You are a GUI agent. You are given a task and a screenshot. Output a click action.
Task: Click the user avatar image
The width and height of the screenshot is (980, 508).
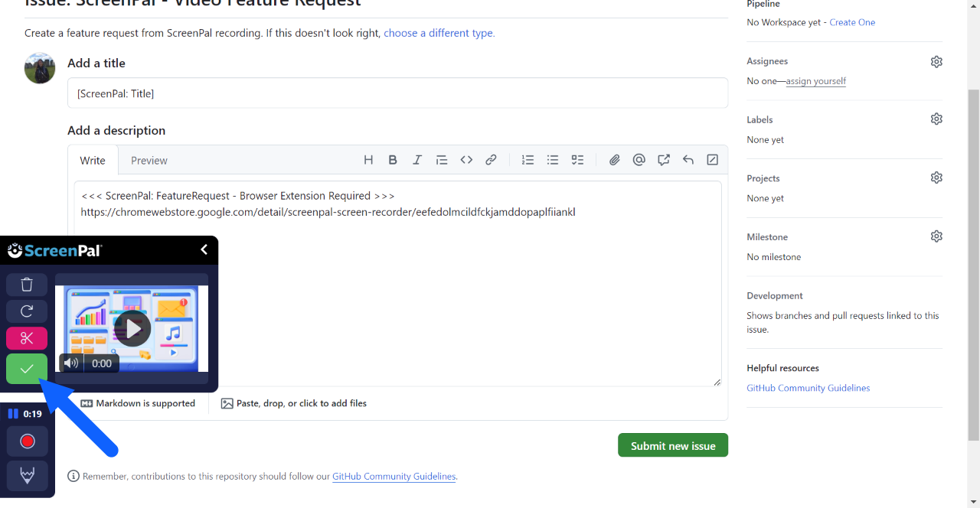pos(40,68)
